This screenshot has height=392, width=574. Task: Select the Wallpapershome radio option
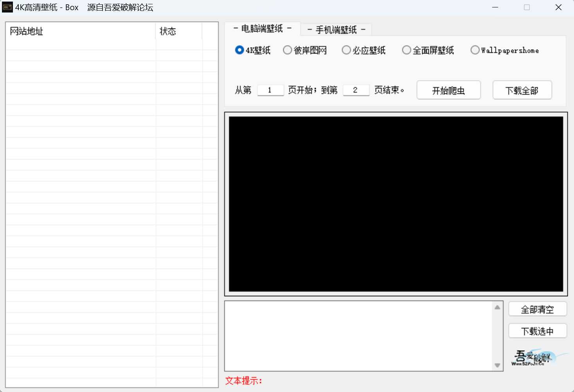point(475,50)
